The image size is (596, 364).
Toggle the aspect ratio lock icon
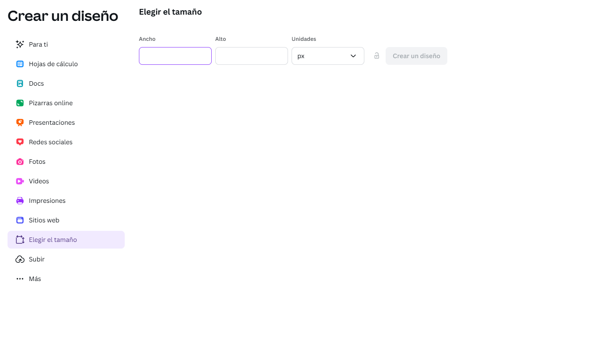click(x=377, y=56)
